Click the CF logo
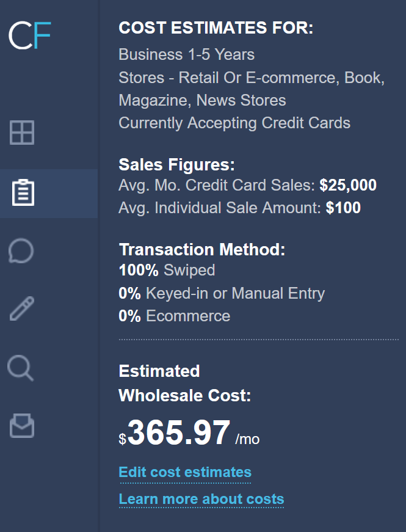406x532 pixels. click(x=29, y=35)
